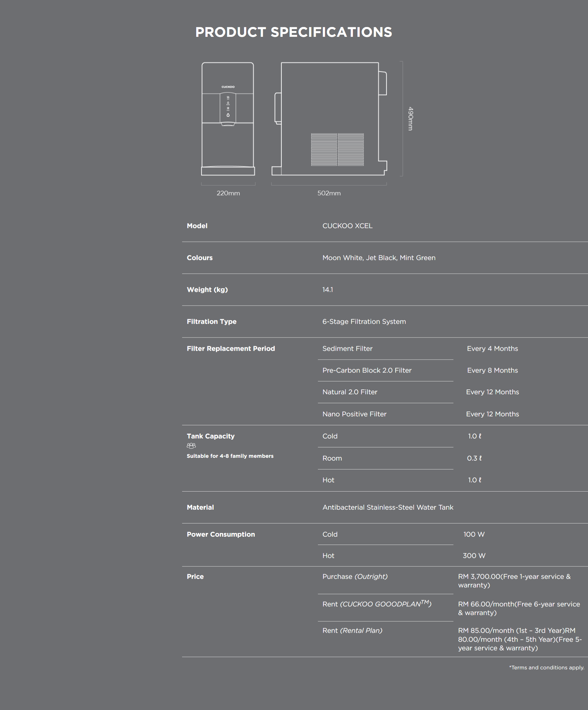This screenshot has width=588, height=710.
Task: Click the Cold row under Power Consumption
Action: coord(330,534)
